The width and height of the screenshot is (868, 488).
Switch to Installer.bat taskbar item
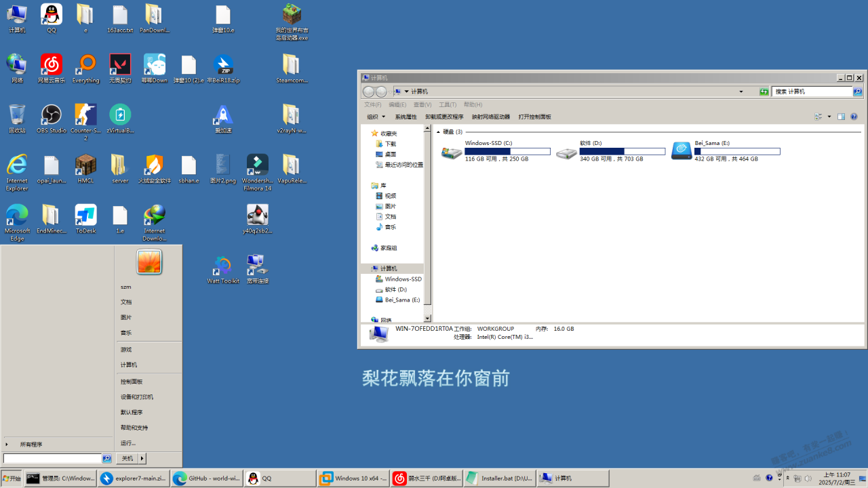[500, 479]
